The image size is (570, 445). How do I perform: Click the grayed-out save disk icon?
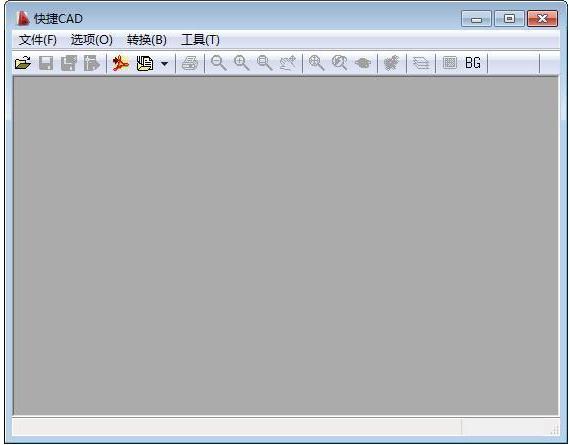pyautogui.click(x=46, y=63)
